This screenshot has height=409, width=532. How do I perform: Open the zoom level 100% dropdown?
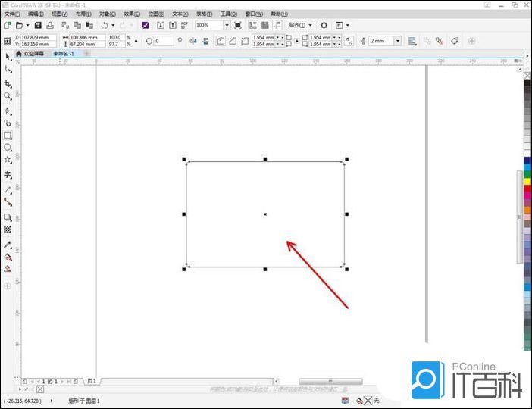point(227,25)
